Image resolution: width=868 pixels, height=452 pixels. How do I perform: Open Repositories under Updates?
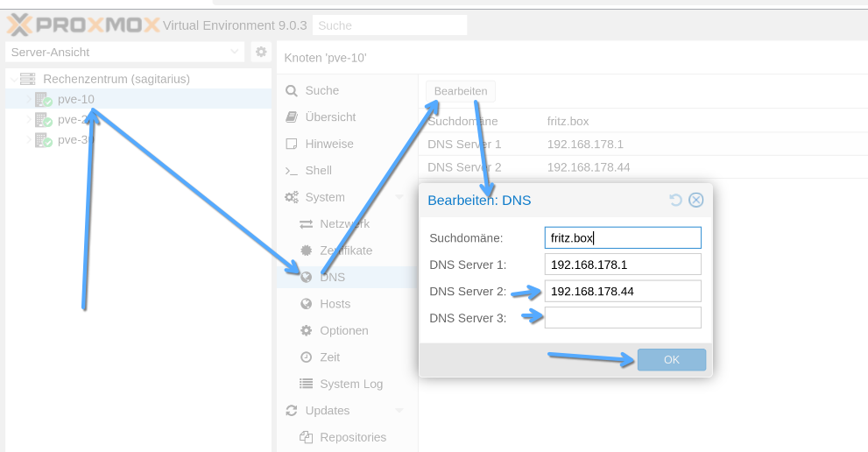[352, 437]
